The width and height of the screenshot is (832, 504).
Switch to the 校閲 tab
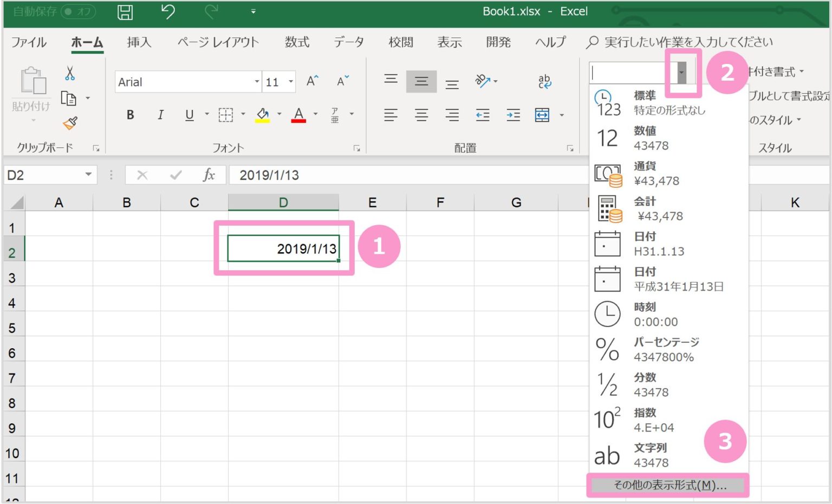pyautogui.click(x=401, y=42)
